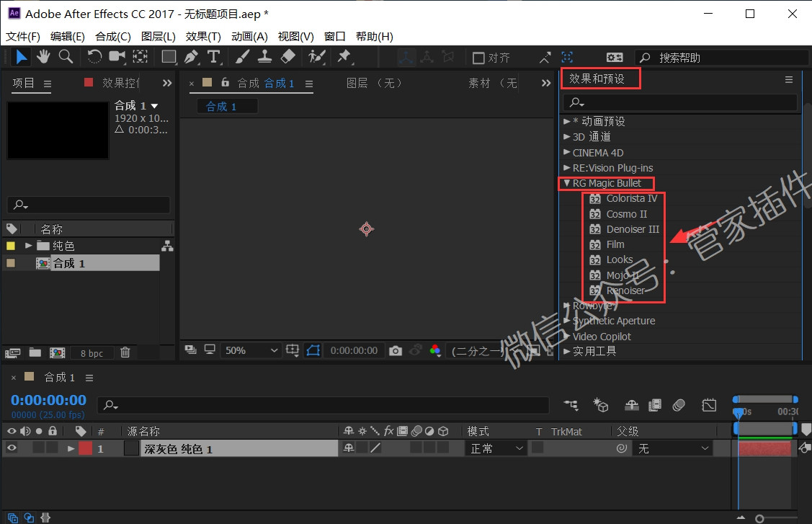Expand the Video Copilot category
Screen dimensions: 812x524
(566, 337)
